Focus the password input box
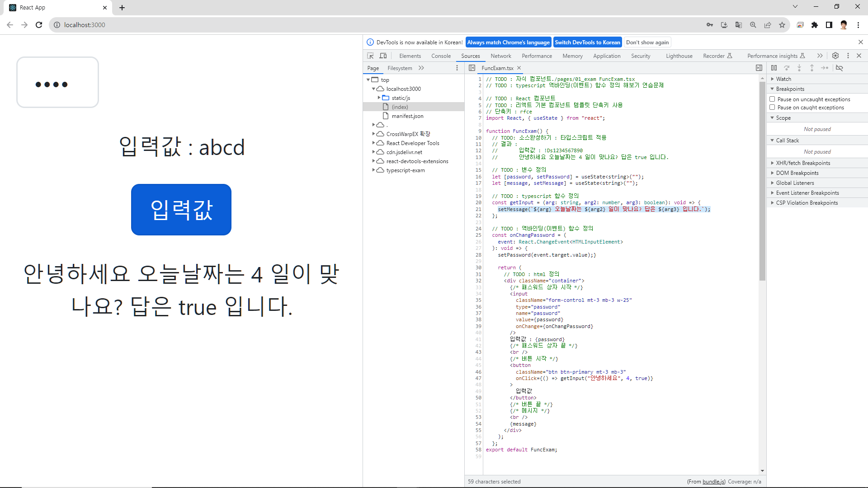Image resolution: width=868 pixels, height=488 pixels. tap(58, 83)
